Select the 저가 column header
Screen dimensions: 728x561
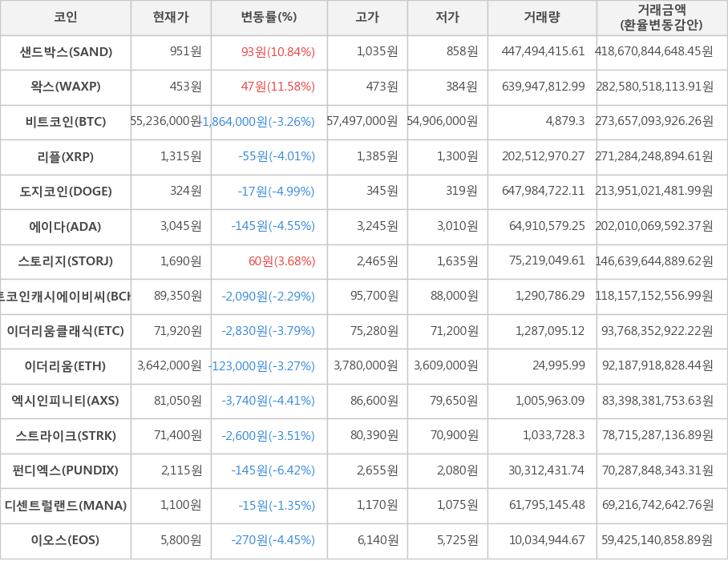tap(447, 17)
